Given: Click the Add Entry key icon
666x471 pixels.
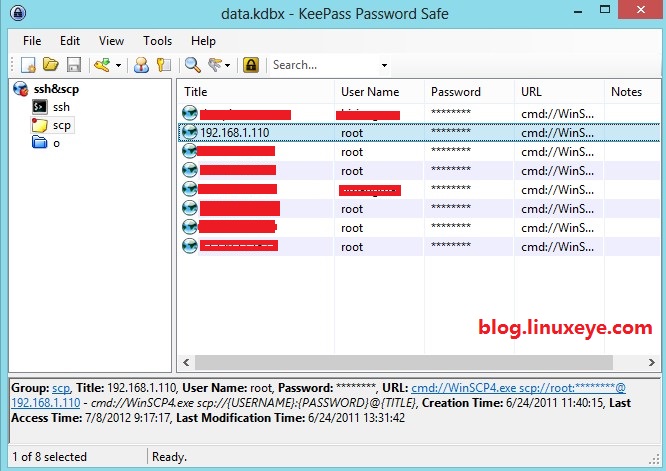Looking at the screenshot, I should click(102, 65).
